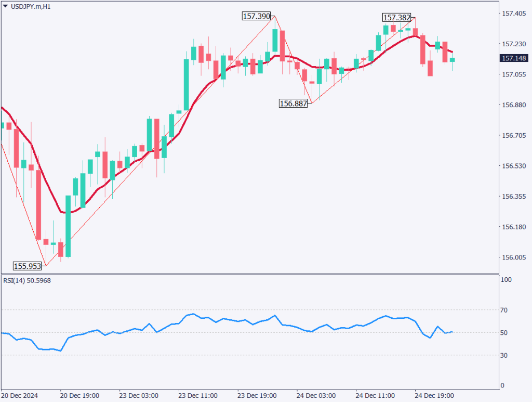Click the 23 Dec 11:00 time label
This screenshot has width=532, height=402.
pyautogui.click(x=197, y=395)
